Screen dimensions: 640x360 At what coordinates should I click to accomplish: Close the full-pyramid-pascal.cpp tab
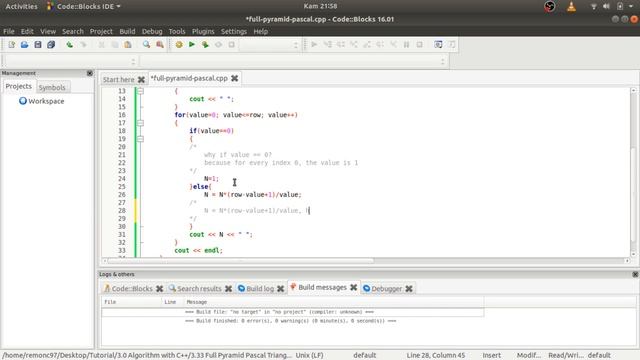(x=234, y=78)
